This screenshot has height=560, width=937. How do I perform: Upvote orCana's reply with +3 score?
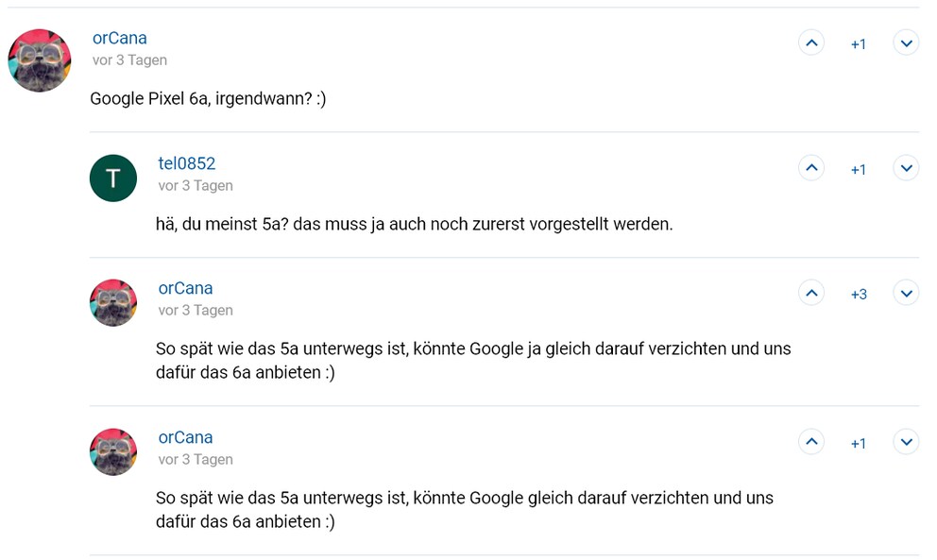(811, 293)
